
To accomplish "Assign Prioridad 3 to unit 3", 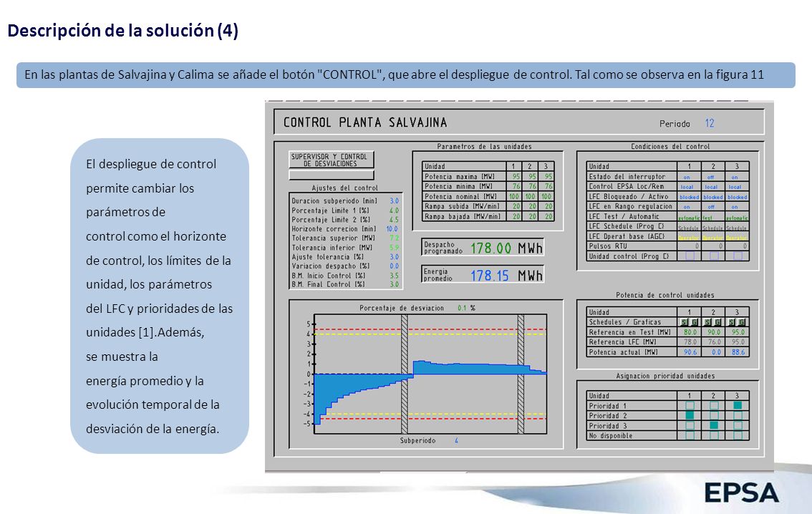I will (x=738, y=425).
